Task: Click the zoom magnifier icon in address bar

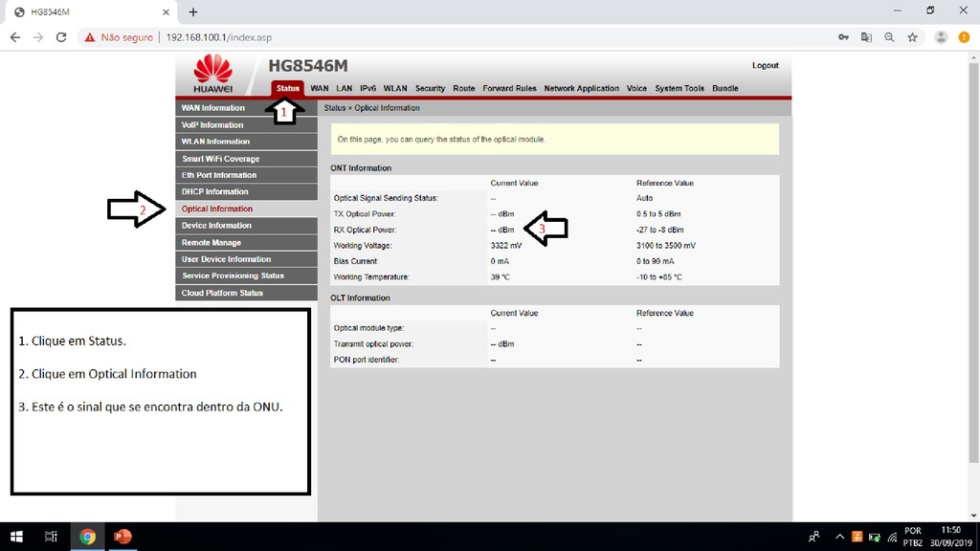Action: [x=889, y=37]
